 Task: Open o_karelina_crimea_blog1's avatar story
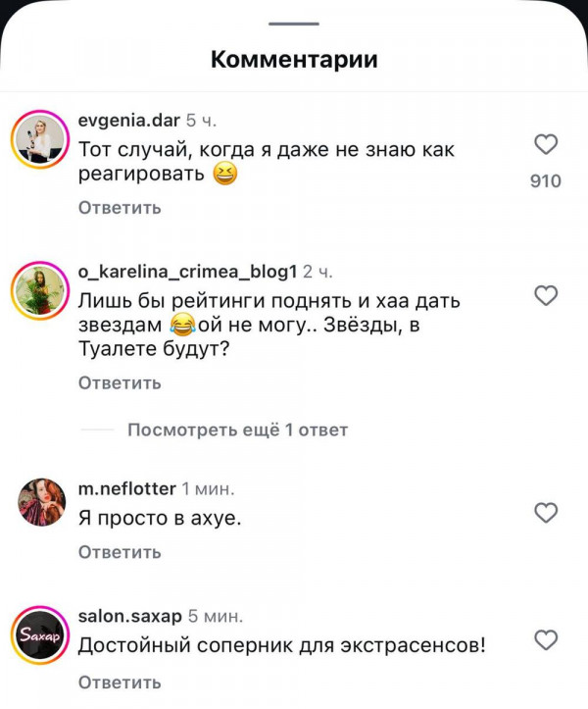point(40,290)
